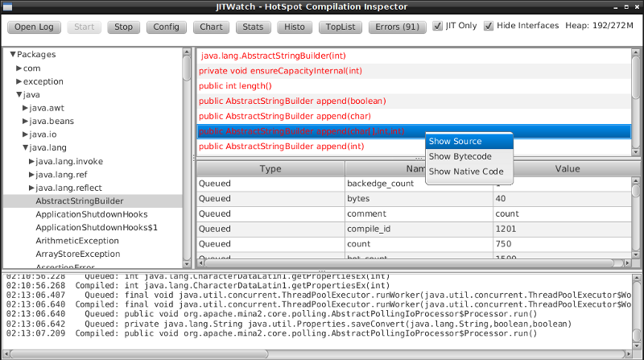The height and width of the screenshot is (360, 644).
Task: Open the Chart window
Action: click(x=211, y=27)
